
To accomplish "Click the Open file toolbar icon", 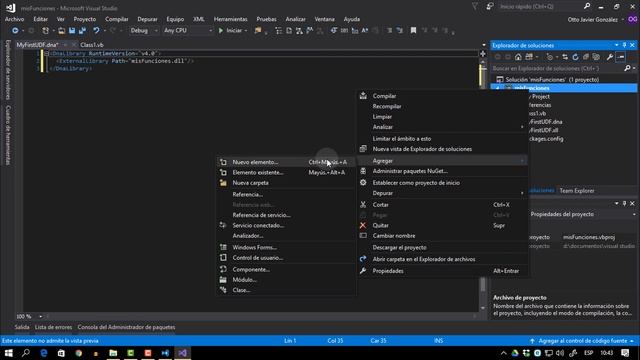I will pos(61,31).
